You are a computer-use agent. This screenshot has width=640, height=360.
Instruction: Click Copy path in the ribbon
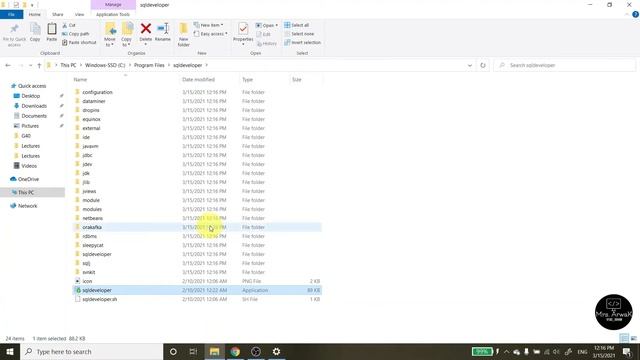point(76,34)
